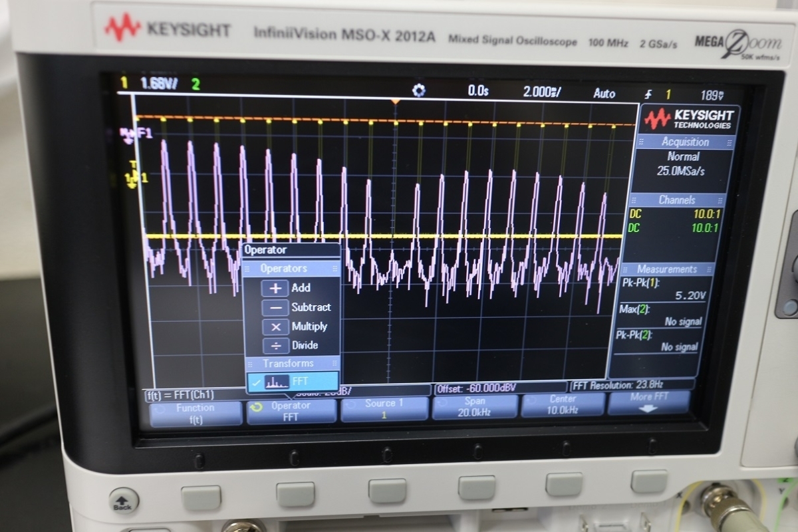This screenshot has height=532, width=798.
Task: Click the yellow DC 10.0:1 channel row
Action: pos(674,215)
